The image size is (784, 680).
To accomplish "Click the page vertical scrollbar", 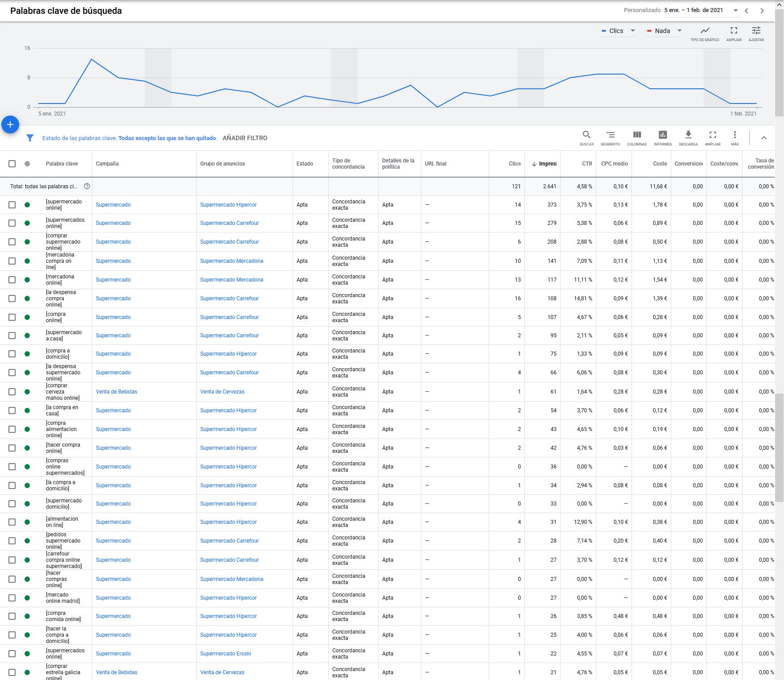I will tap(779, 62).
